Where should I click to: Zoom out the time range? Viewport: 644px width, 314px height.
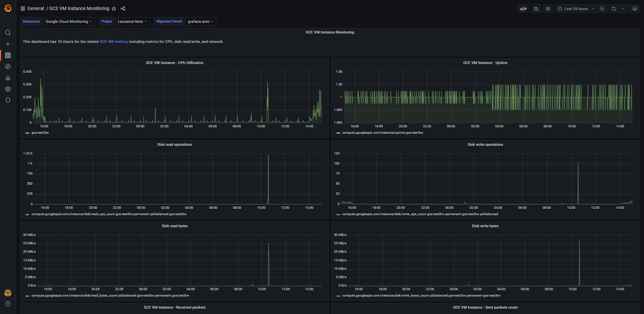602,9
